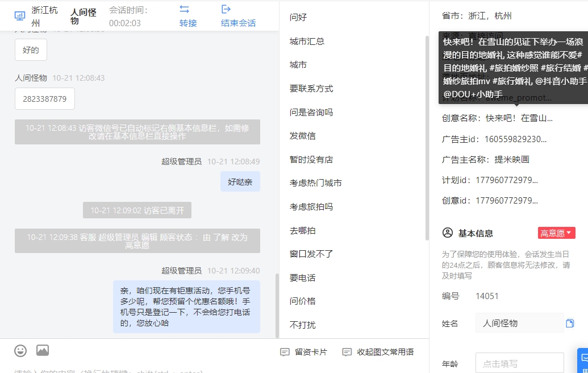Select the 城市 quick phrase
This screenshot has width=588, height=373.
click(x=298, y=65)
